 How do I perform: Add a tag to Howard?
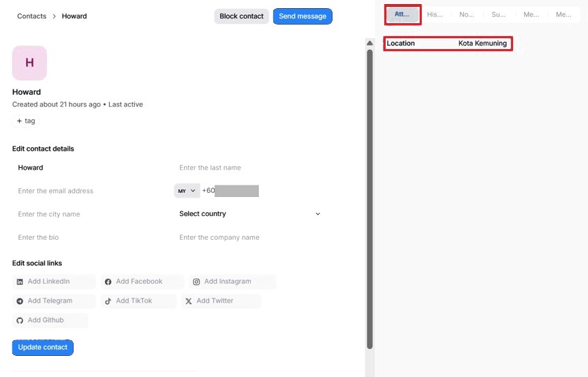(25, 121)
